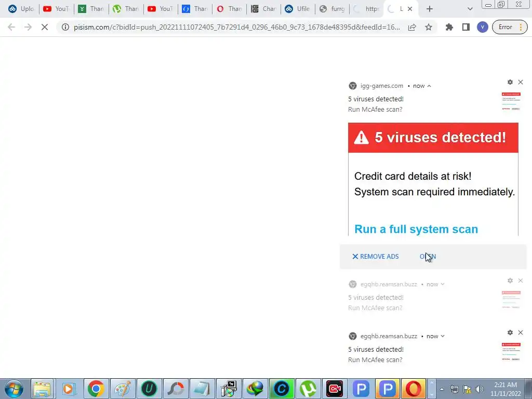Image resolution: width=532 pixels, height=399 pixels.
Task: Dismiss the faded egqhb.reamsan.buzz notification
Action: tap(521, 281)
